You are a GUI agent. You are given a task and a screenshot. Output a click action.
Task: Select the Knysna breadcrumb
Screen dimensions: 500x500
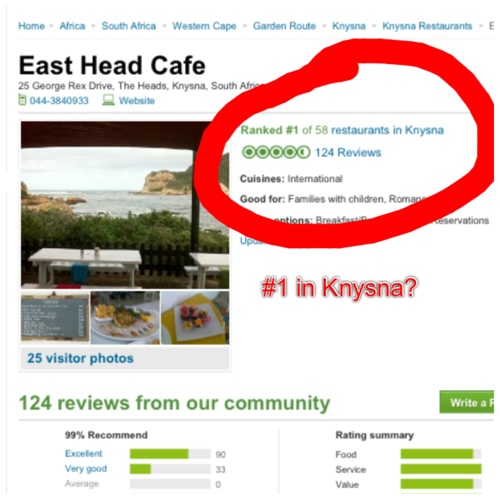pos(349,26)
